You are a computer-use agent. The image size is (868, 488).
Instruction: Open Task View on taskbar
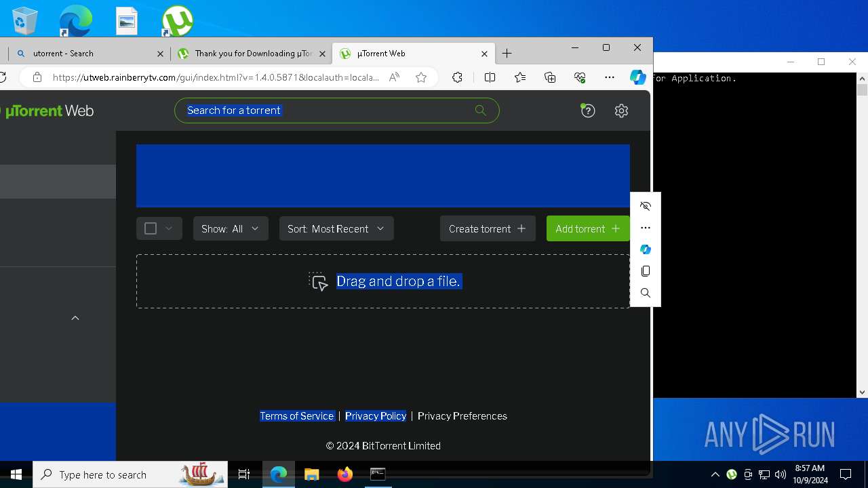(x=244, y=474)
